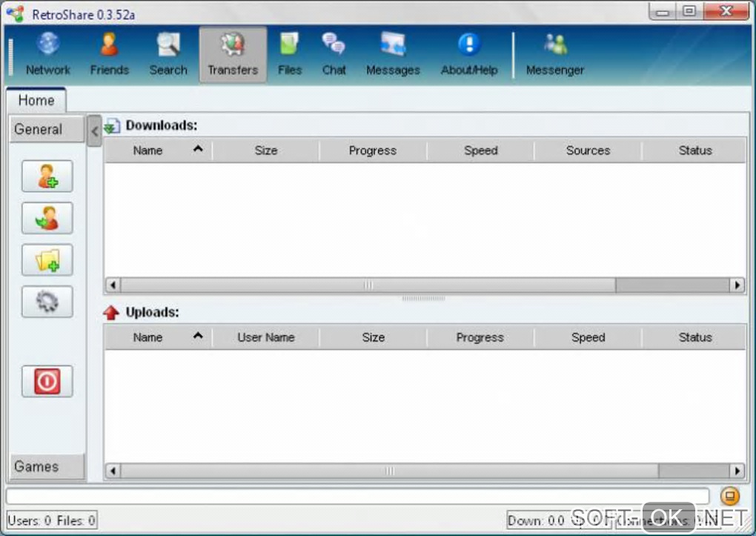Image resolution: width=756 pixels, height=536 pixels.
Task: Open the Friends page
Action: coord(110,55)
